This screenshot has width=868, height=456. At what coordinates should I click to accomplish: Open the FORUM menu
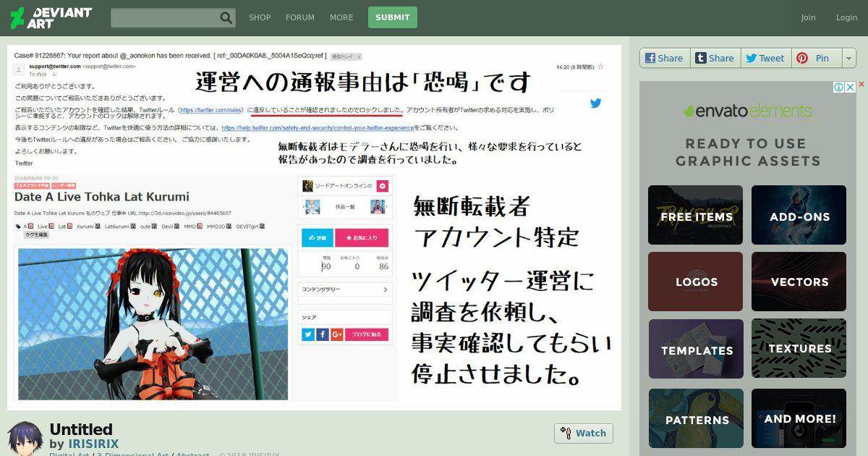[300, 17]
